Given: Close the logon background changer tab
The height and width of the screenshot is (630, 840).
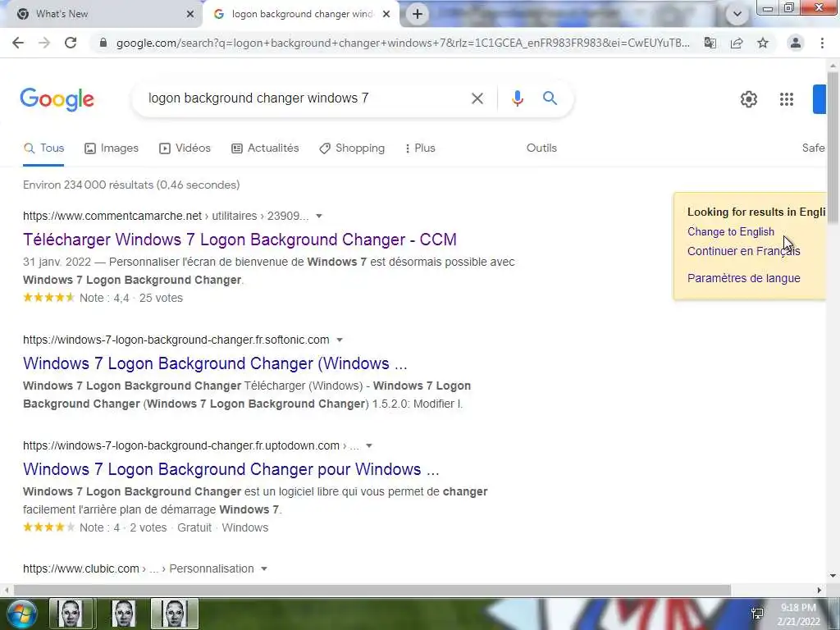Looking at the screenshot, I should tap(386, 14).
